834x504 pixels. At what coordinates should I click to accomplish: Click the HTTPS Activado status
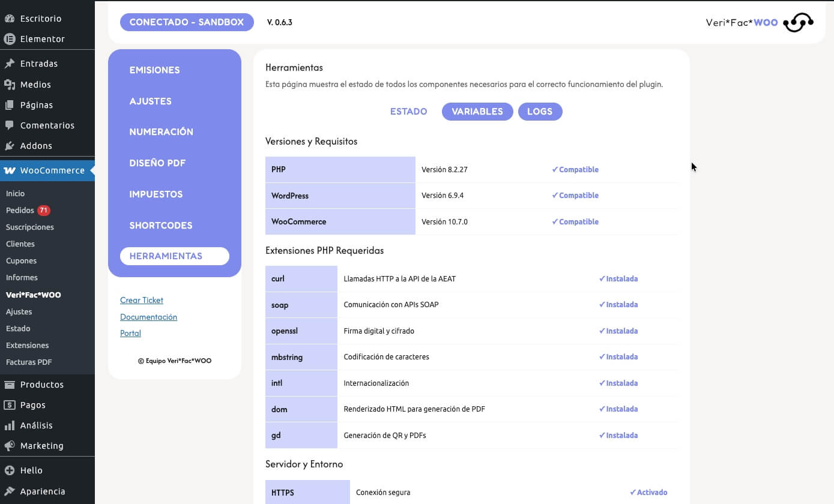pyautogui.click(x=648, y=493)
